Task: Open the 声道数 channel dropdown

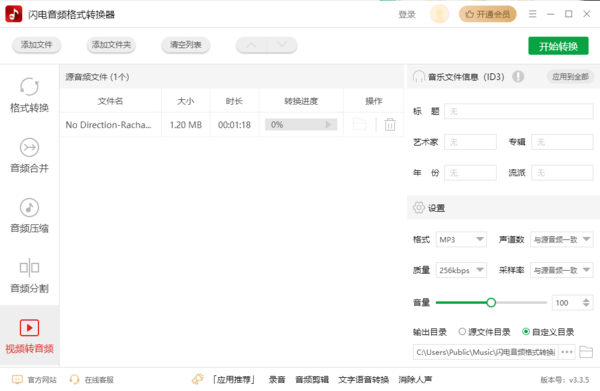Action: (x=561, y=239)
